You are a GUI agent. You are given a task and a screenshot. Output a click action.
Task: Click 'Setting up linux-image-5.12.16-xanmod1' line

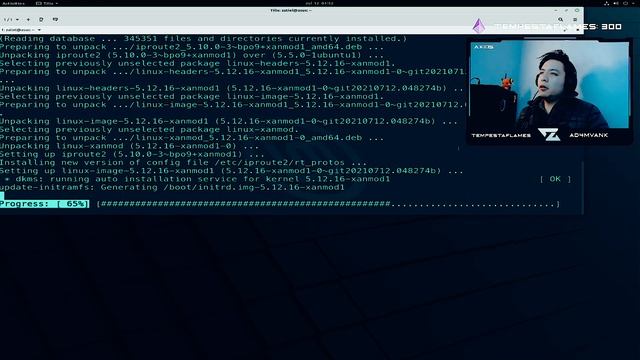(232, 171)
